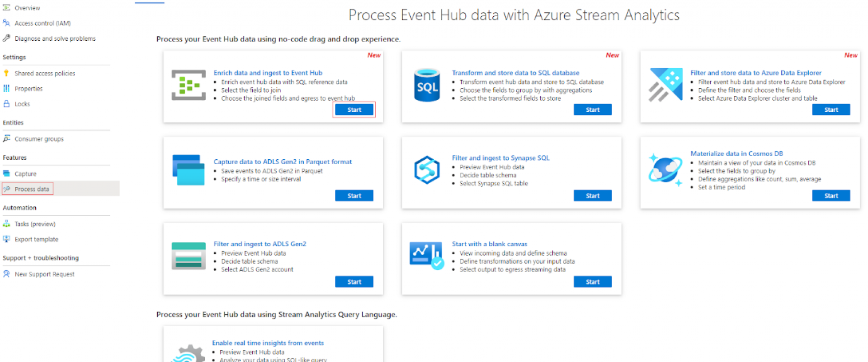The image size is (868, 362).
Task: Click the Consumer groups icon
Action: (x=6, y=138)
